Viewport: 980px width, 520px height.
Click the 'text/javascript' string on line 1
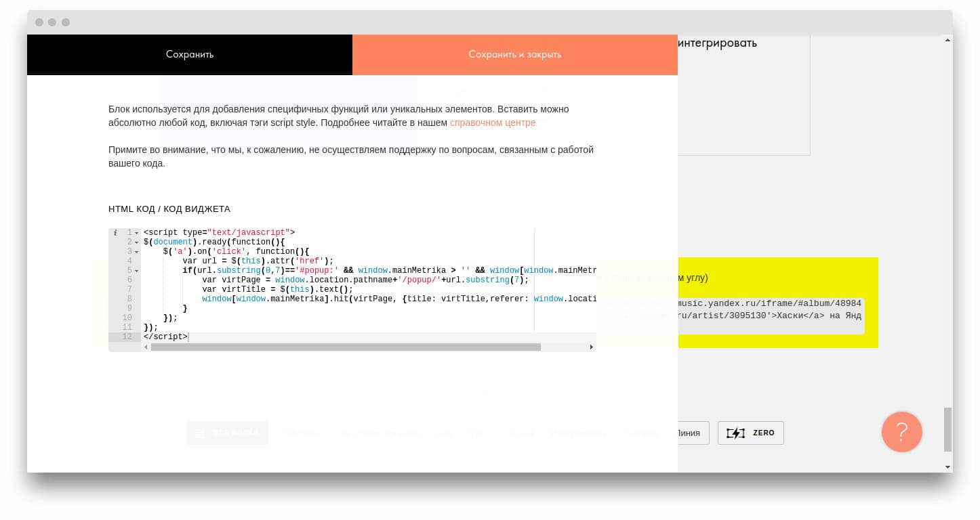pos(248,232)
